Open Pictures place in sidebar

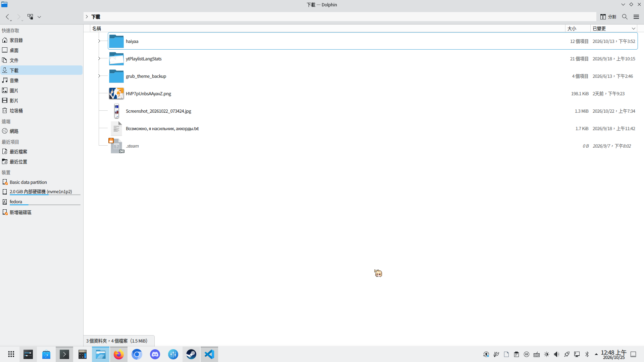click(41, 91)
